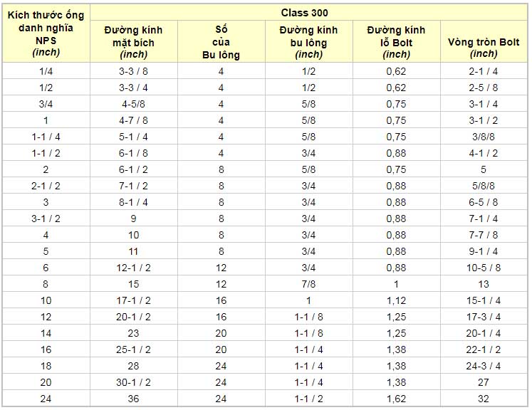This screenshot has height=410, width=532.
Task: Select flange diameter 36 in last row
Action: pos(134,399)
